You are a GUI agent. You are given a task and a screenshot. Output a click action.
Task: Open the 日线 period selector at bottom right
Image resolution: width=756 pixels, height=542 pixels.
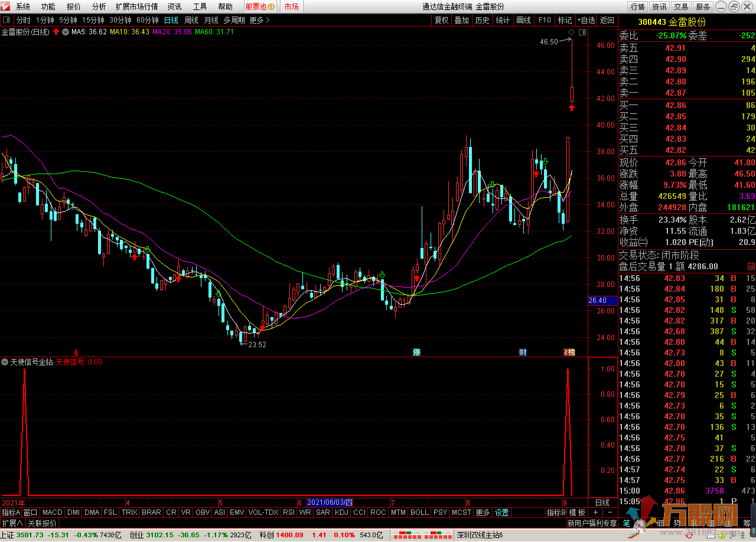click(602, 502)
